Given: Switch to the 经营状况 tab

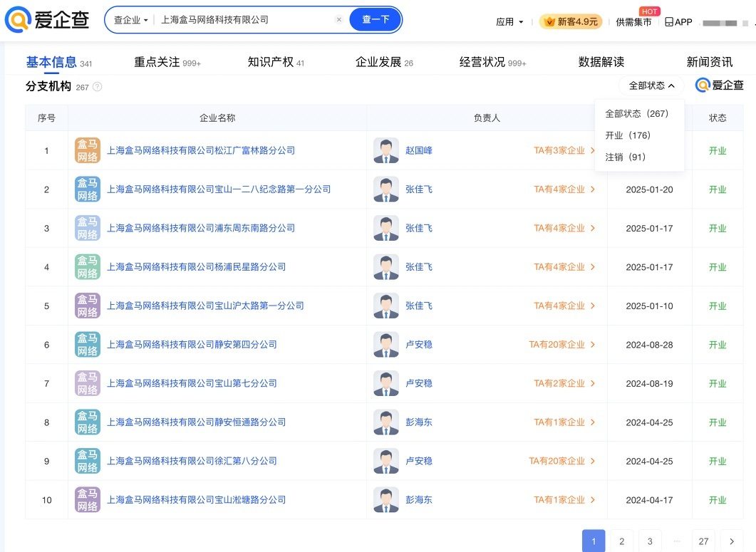Looking at the screenshot, I should [x=492, y=62].
